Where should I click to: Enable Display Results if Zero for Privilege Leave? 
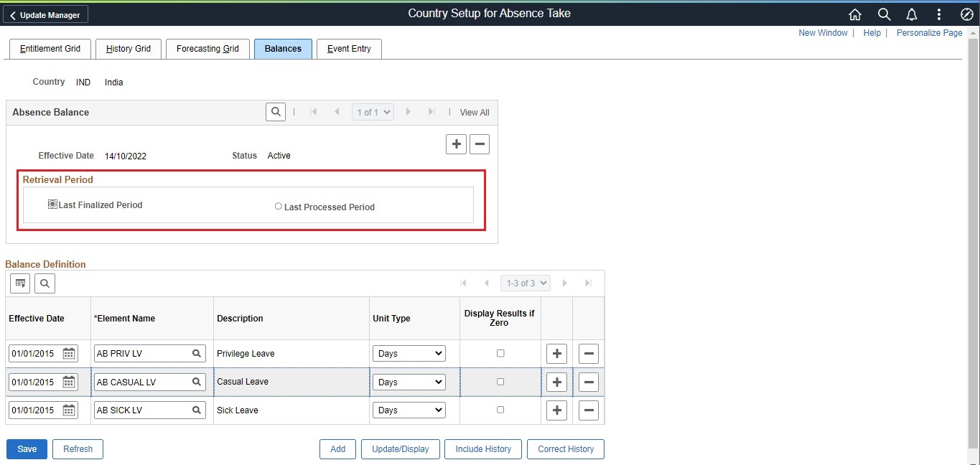pos(500,353)
